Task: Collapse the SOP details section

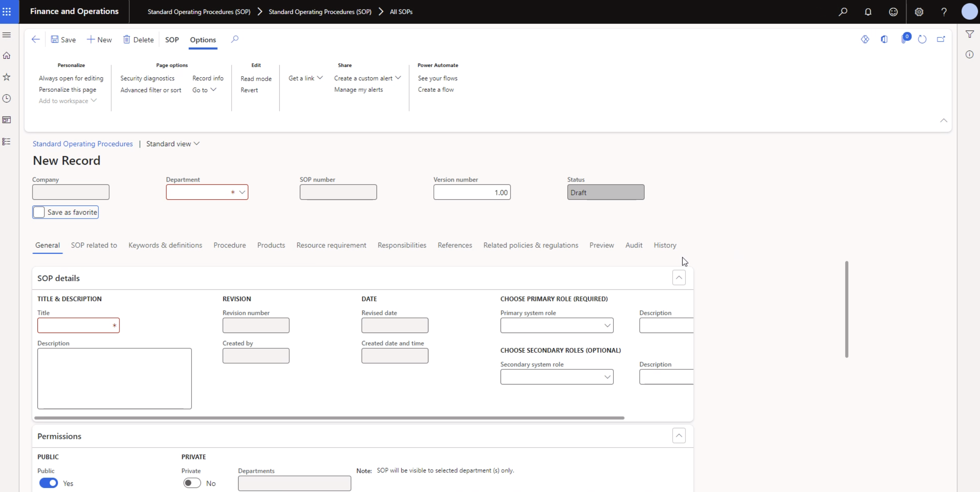Action: tap(678, 277)
